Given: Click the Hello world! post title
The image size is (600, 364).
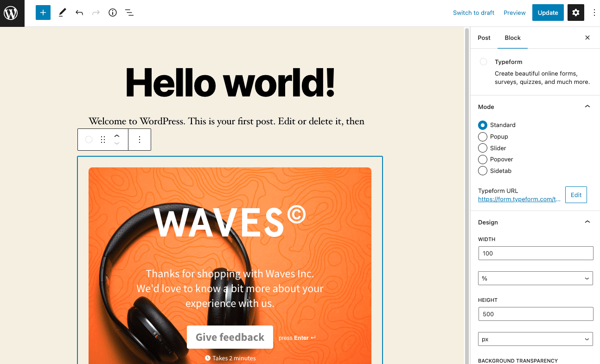Looking at the screenshot, I should [230, 82].
